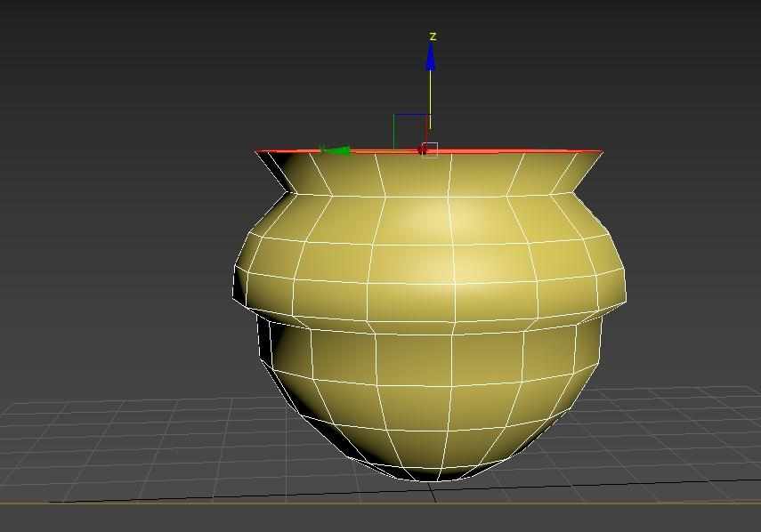Viewport: 761px width, 532px height.
Task: Click the right flared corner of pot rim
Action: 602,154
